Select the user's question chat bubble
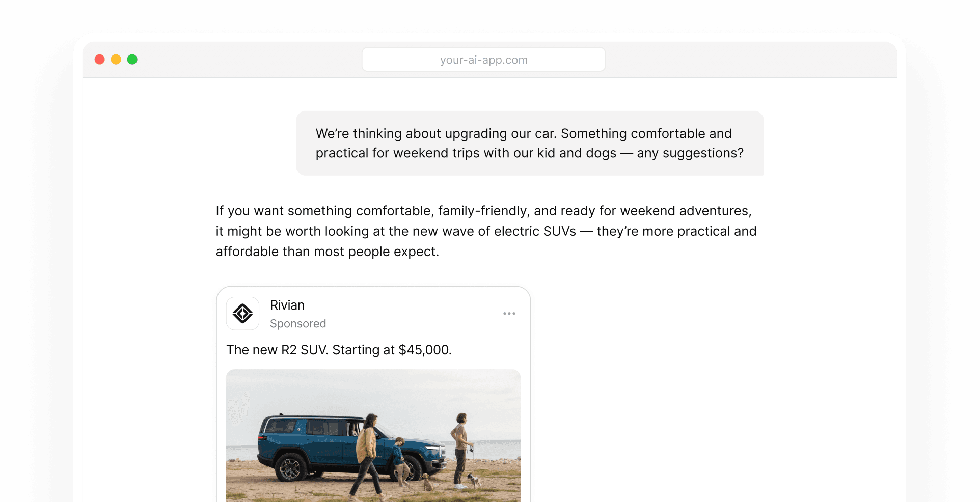Screen dimensions: 980x502 click(x=530, y=143)
